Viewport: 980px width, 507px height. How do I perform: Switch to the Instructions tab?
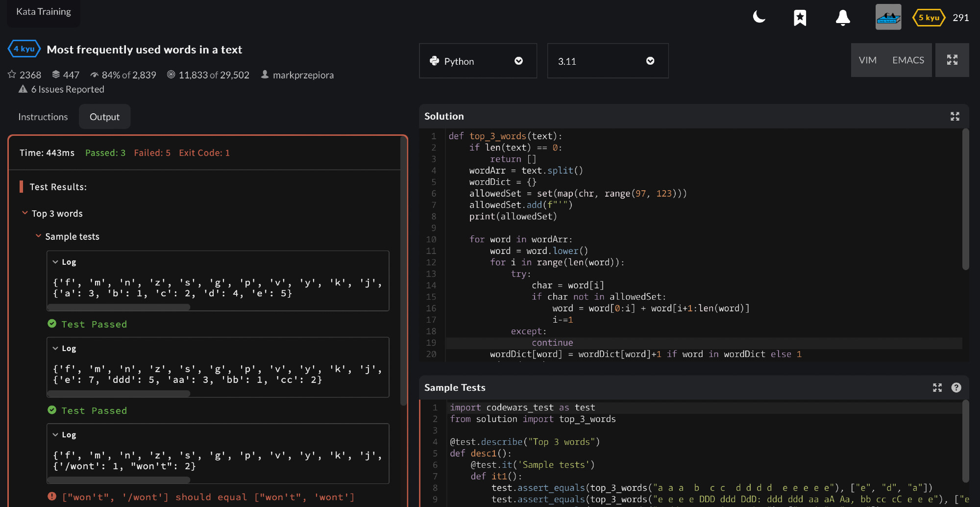[43, 117]
